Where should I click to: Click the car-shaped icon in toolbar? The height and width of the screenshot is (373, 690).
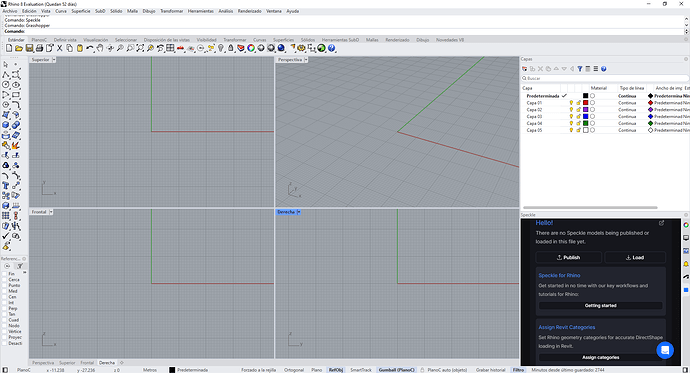pyautogui.click(x=180, y=48)
